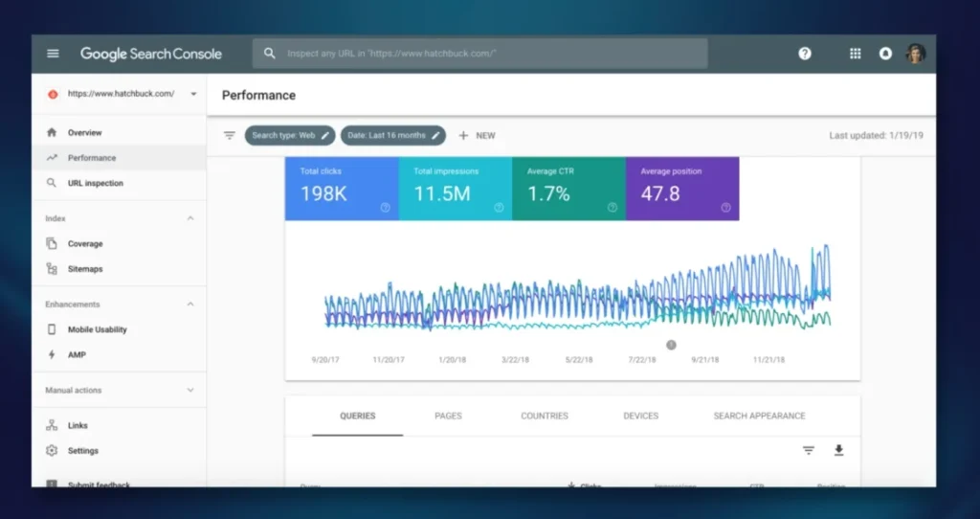Add a NEW filter

point(477,136)
